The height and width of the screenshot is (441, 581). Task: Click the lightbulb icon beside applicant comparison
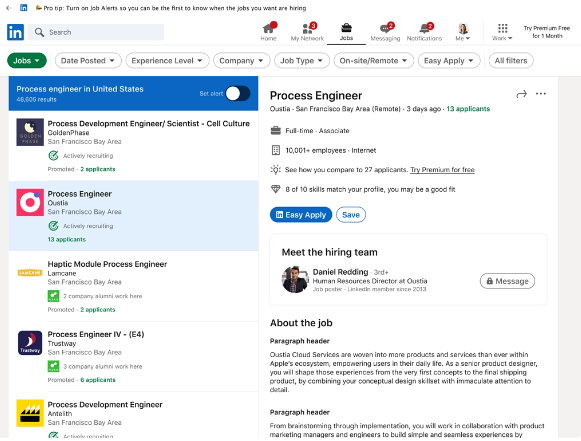(275, 170)
